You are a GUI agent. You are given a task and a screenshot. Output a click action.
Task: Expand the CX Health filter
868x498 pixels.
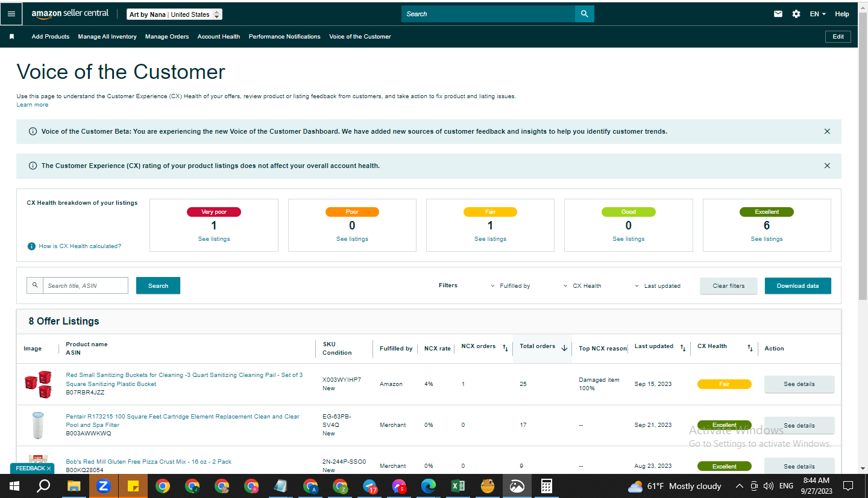582,286
